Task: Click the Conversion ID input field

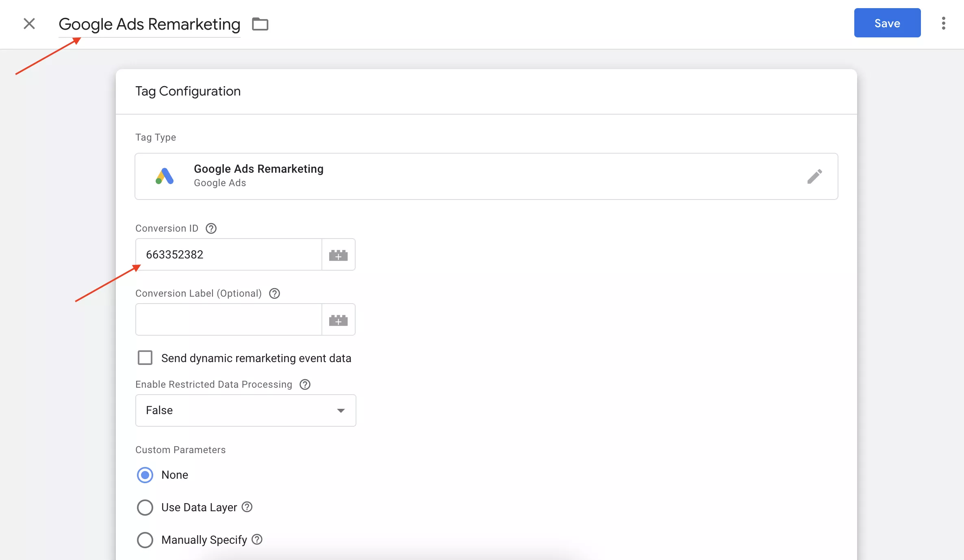Action: click(x=229, y=254)
